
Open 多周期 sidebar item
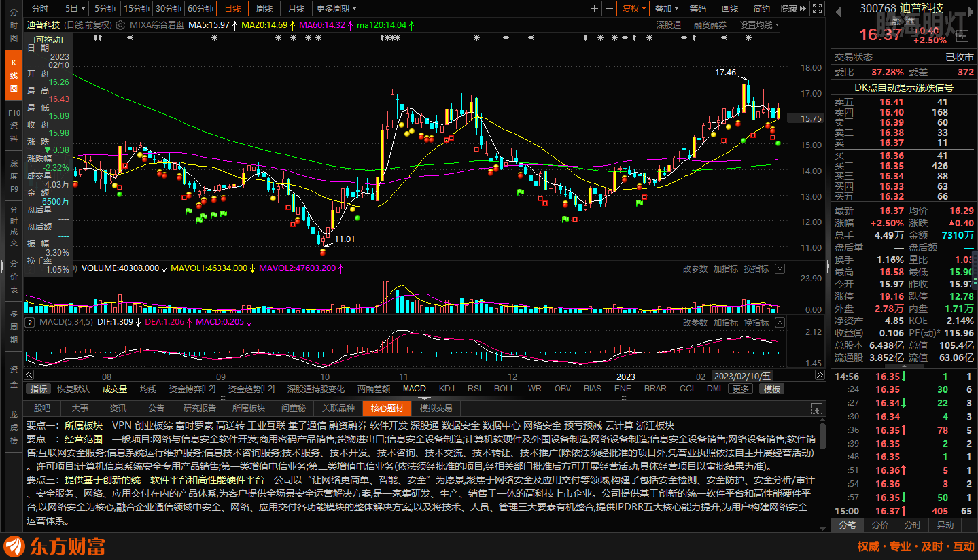click(x=14, y=327)
